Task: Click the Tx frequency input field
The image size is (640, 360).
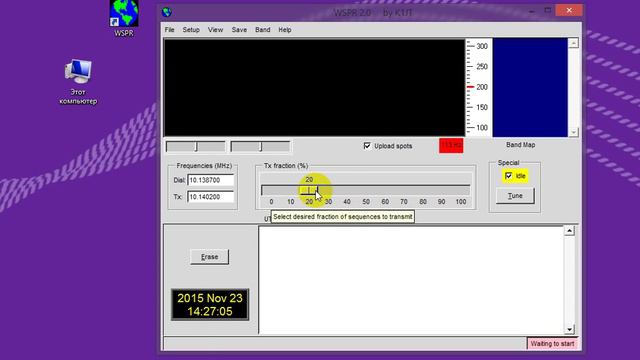Action: pyautogui.click(x=211, y=197)
